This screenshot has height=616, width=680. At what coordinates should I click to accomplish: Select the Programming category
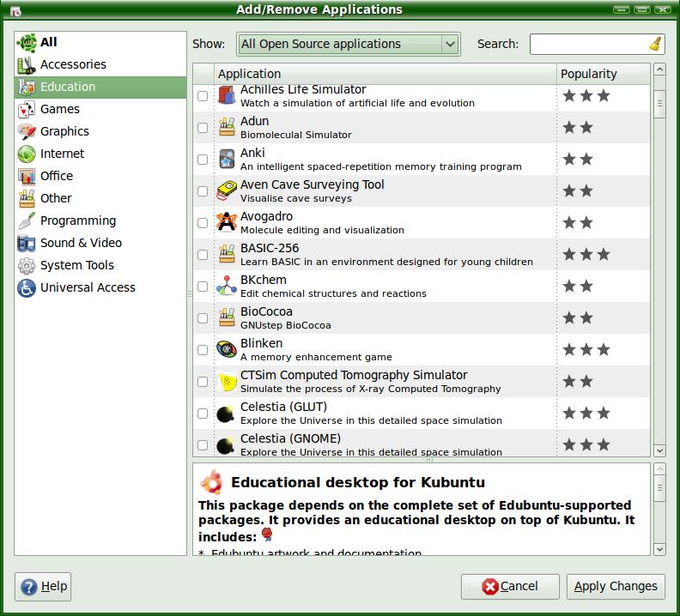(77, 220)
